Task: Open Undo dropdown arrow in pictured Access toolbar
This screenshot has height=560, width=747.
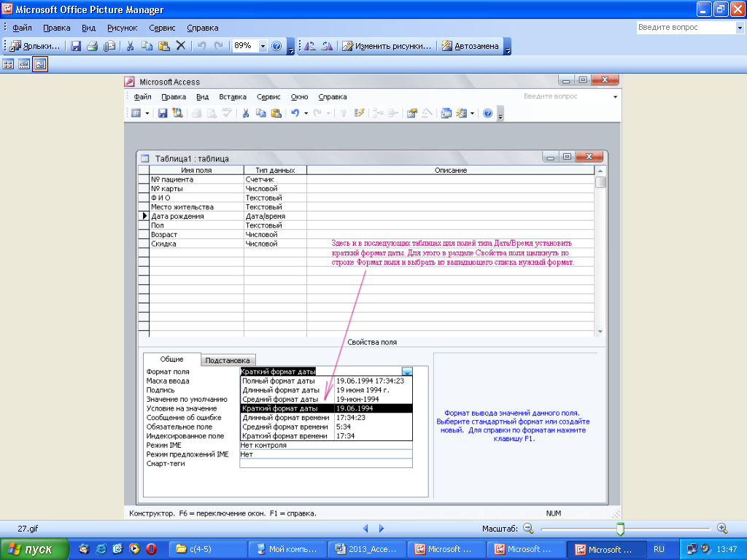Action: (x=306, y=113)
